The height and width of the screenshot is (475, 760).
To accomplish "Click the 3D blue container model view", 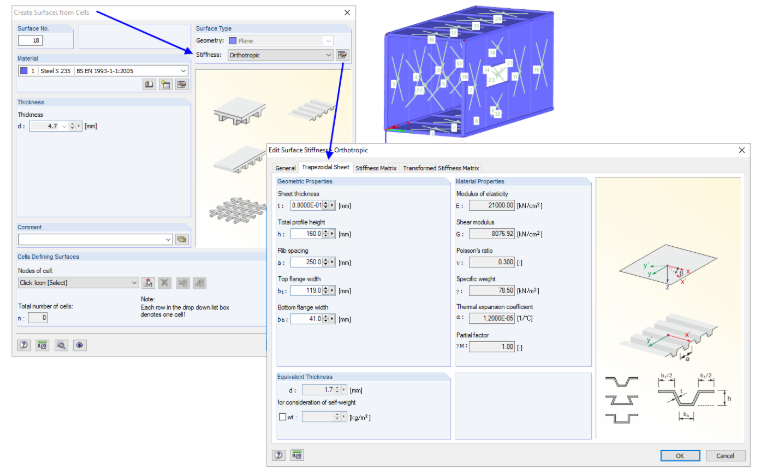I will coord(469,73).
